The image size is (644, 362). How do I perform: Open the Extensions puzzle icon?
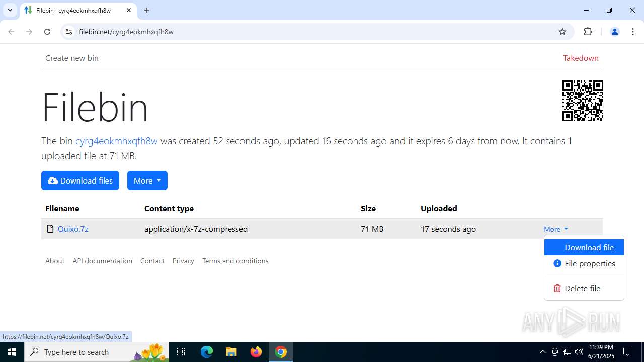(588, 32)
